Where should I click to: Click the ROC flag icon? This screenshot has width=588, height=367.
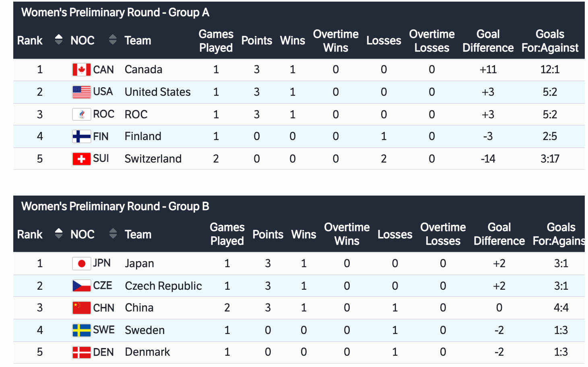tap(81, 115)
